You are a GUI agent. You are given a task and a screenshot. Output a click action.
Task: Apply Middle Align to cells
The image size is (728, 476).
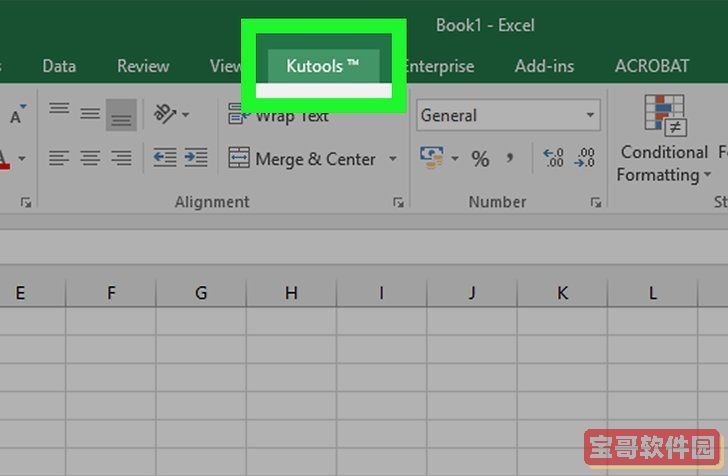point(90,114)
